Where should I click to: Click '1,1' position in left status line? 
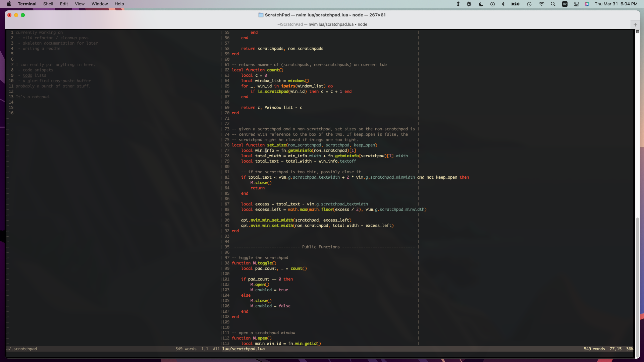coord(205,349)
